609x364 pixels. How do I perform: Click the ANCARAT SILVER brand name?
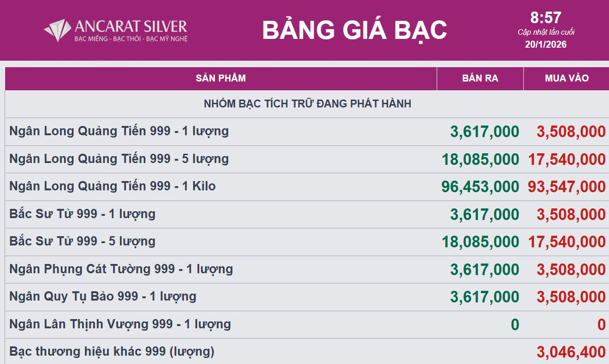131,26
